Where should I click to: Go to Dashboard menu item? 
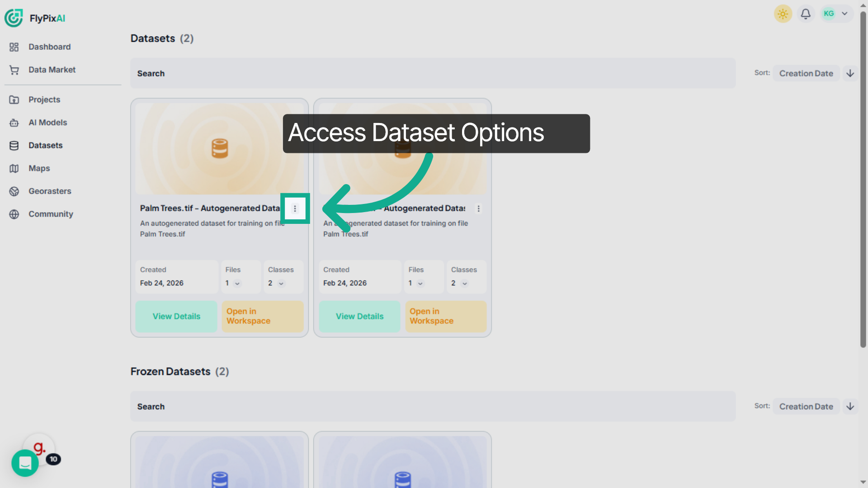pyautogui.click(x=50, y=47)
